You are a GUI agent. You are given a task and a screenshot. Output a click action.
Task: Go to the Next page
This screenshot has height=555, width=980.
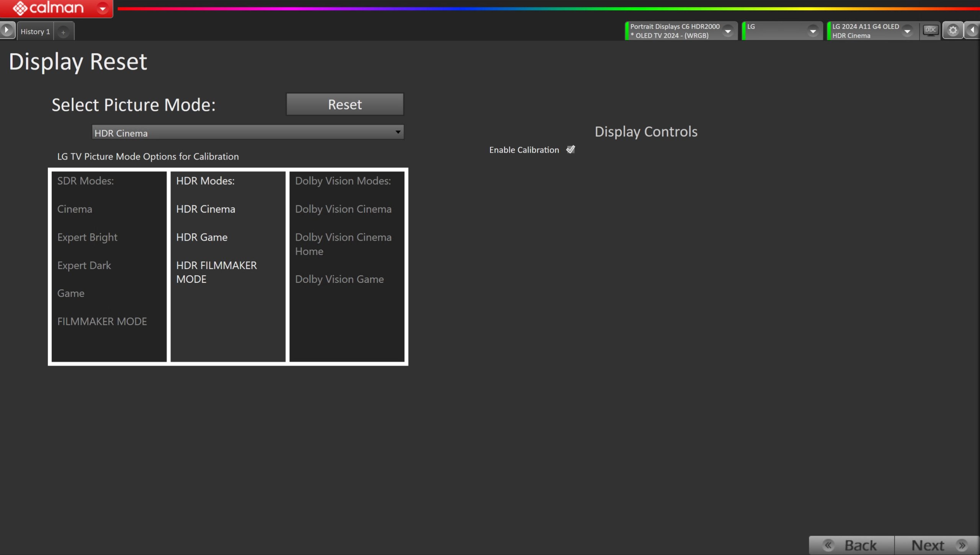coord(937,545)
